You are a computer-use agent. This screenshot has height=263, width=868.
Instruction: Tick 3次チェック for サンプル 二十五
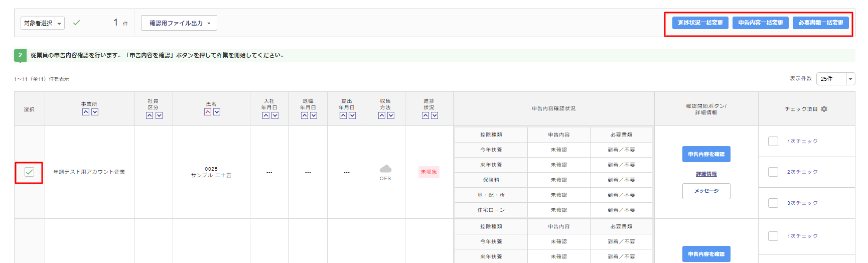773,203
